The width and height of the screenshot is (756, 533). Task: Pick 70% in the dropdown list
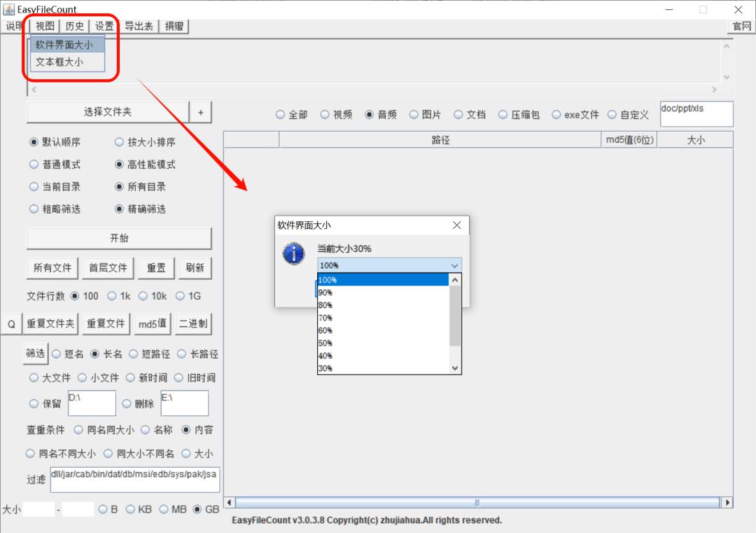coord(383,318)
